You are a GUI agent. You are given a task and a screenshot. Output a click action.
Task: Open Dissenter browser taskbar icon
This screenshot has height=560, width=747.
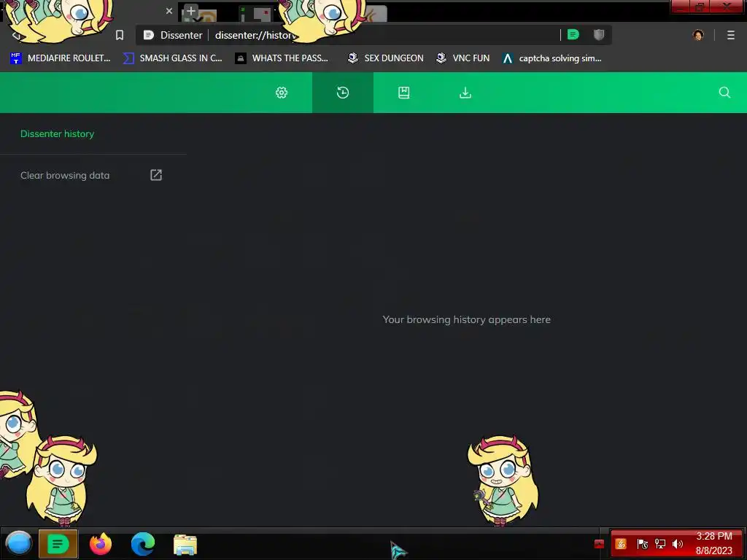(58, 543)
